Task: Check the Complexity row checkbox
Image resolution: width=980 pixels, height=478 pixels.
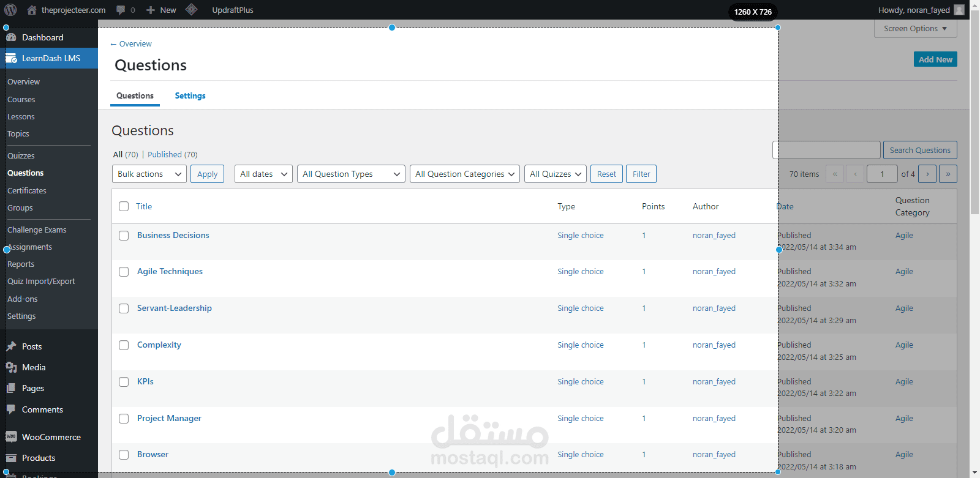Action: 124,345
